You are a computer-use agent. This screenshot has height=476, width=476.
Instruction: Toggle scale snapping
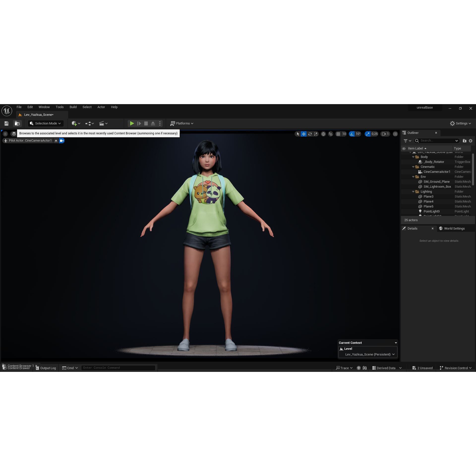[368, 134]
